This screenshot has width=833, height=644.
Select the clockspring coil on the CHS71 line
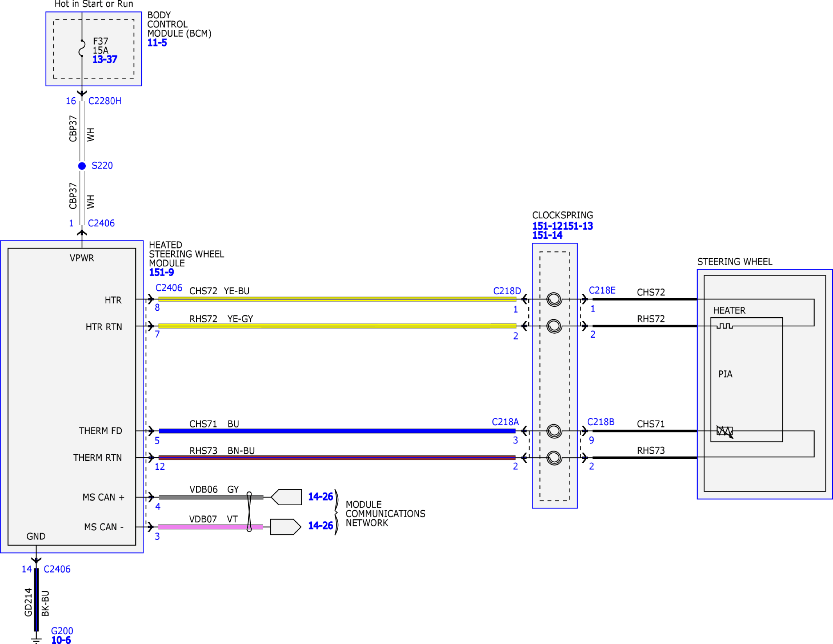(x=554, y=431)
